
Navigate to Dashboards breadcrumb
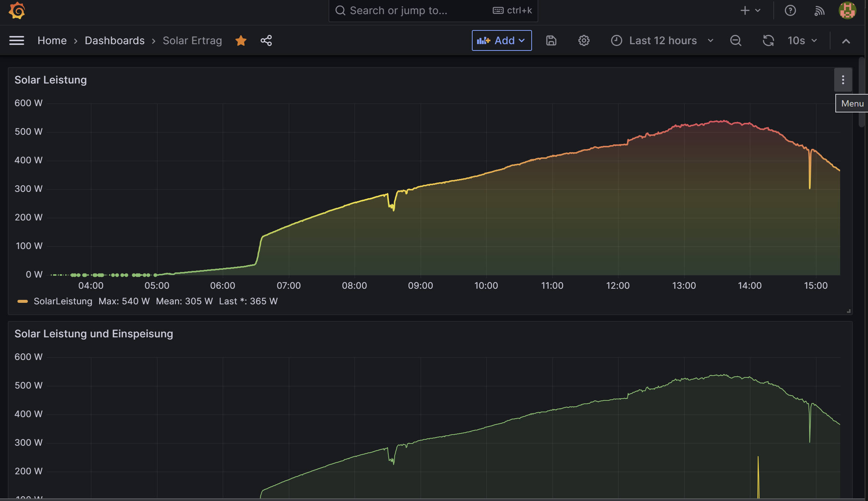(x=114, y=40)
